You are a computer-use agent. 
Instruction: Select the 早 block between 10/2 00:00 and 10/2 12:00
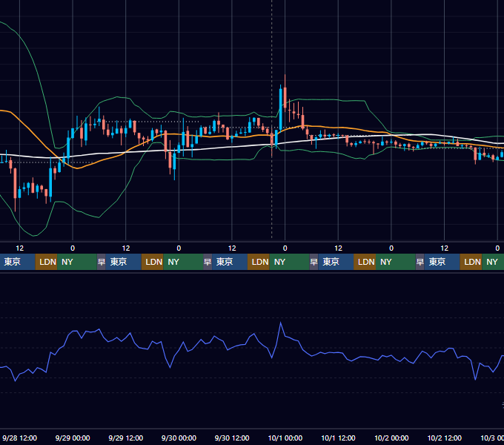[420, 262]
